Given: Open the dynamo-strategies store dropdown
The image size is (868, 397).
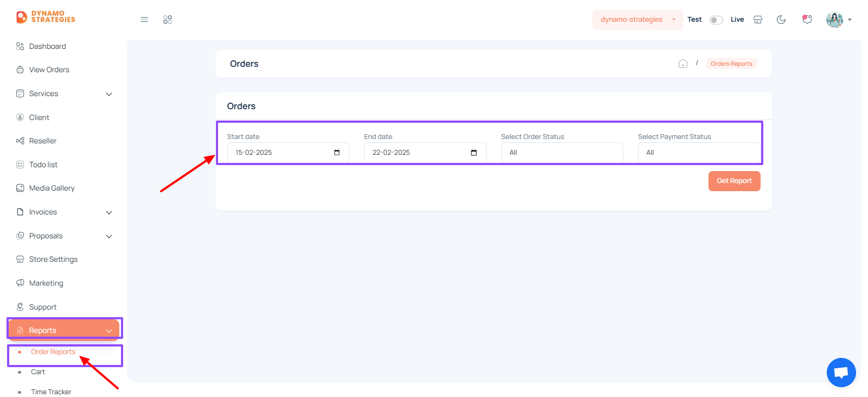Looking at the screenshot, I should pyautogui.click(x=637, y=20).
